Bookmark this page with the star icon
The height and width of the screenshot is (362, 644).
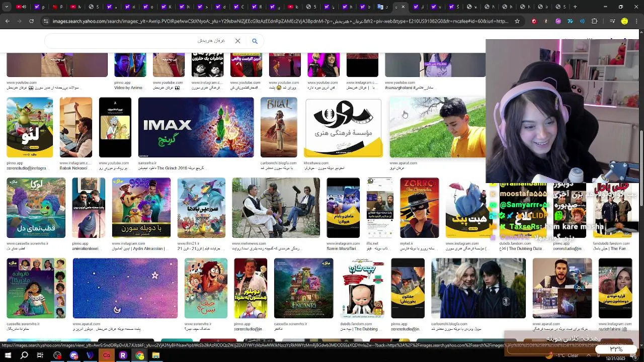[x=517, y=21]
